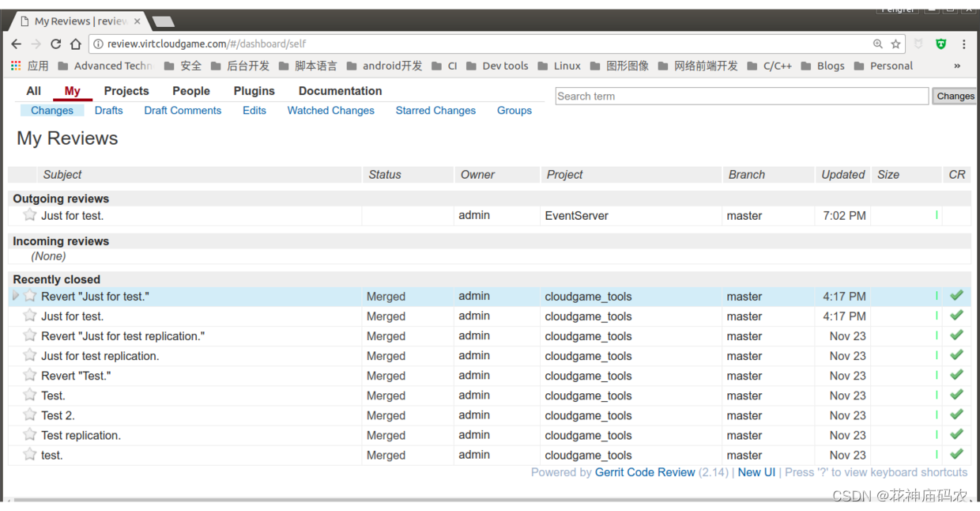
Task: Open the zoom magnifier icon in address bar
Action: click(x=878, y=44)
